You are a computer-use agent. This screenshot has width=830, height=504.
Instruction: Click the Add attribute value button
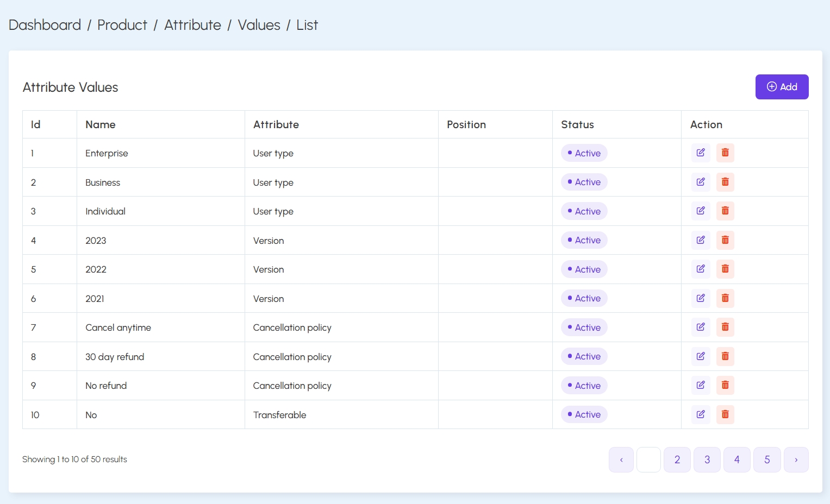tap(782, 87)
